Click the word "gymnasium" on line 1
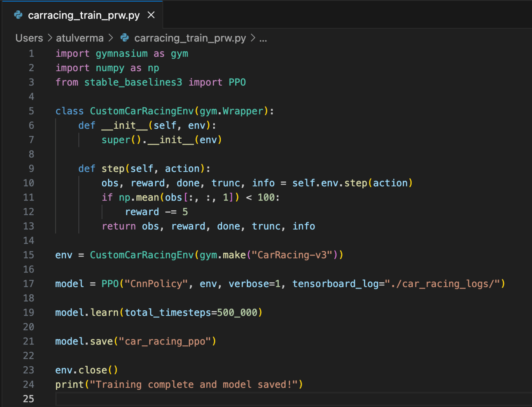532x407 pixels. point(121,54)
